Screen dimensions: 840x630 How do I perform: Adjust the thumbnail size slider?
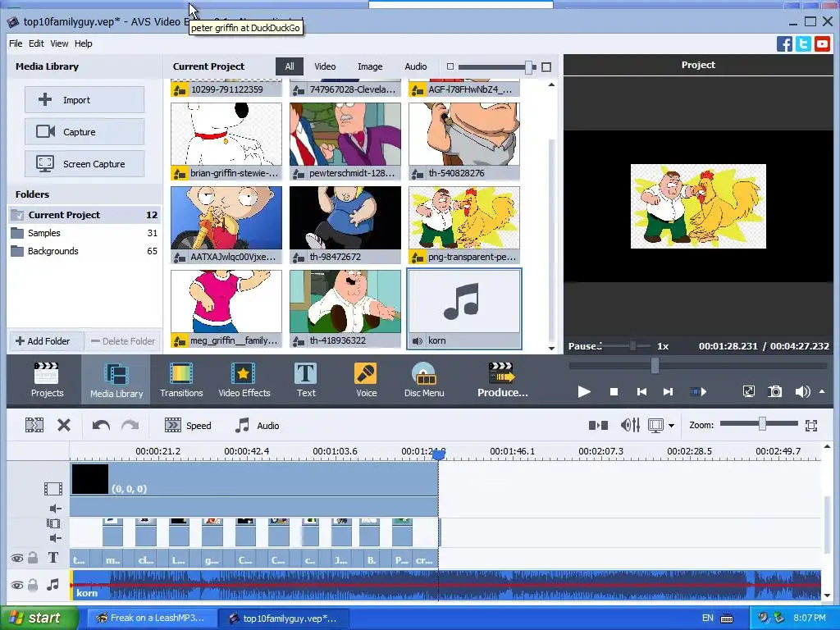528,67
